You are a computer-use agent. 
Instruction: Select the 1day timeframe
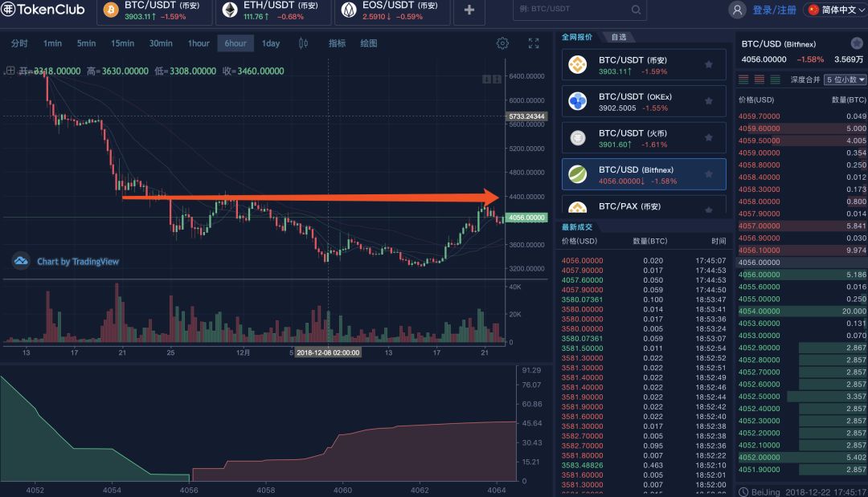pos(271,43)
